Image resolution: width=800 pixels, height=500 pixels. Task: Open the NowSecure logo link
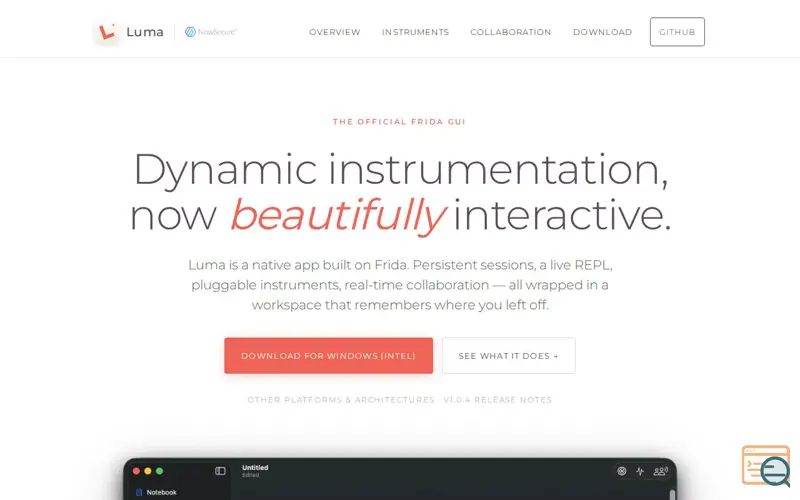(211, 32)
